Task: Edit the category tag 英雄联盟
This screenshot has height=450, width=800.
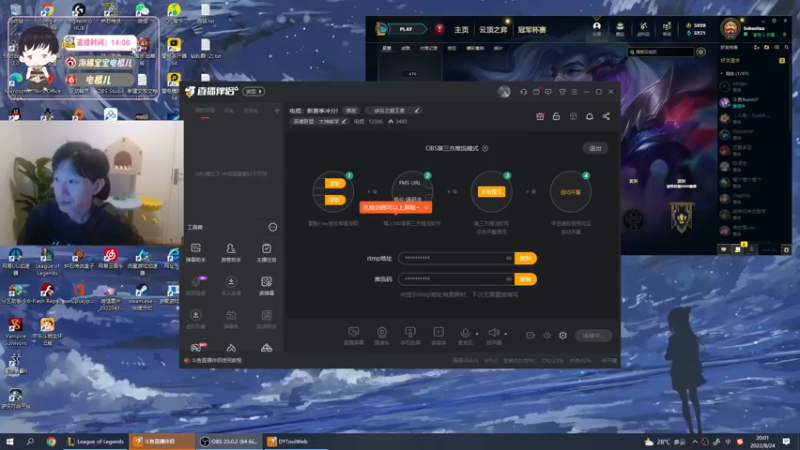Action: click(x=319, y=121)
